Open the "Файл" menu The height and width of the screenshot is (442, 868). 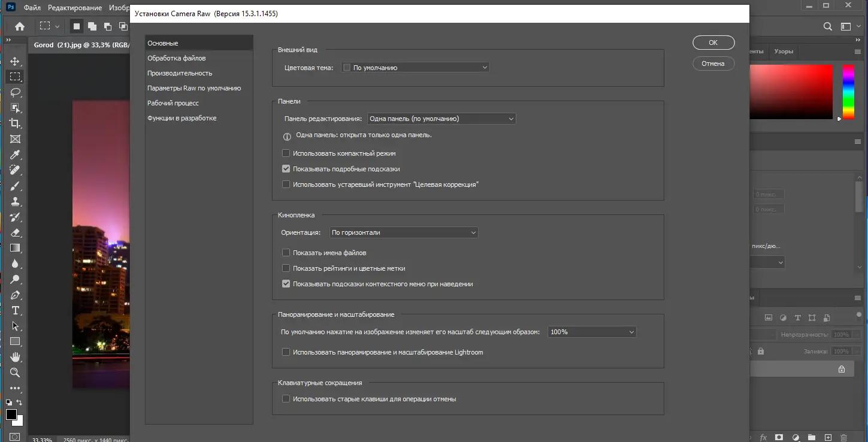32,9
